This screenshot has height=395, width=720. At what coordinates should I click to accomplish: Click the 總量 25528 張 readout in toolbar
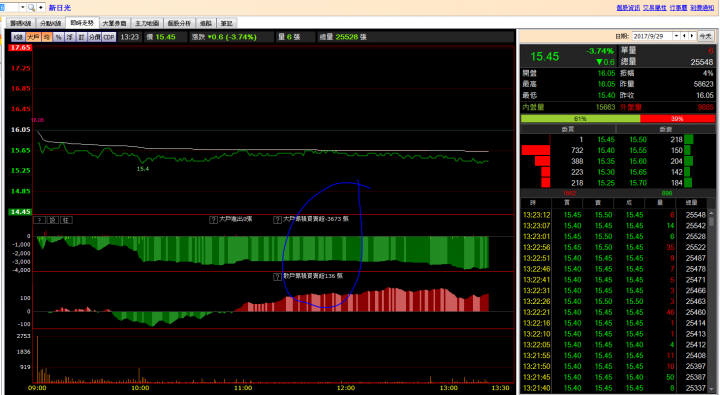343,37
